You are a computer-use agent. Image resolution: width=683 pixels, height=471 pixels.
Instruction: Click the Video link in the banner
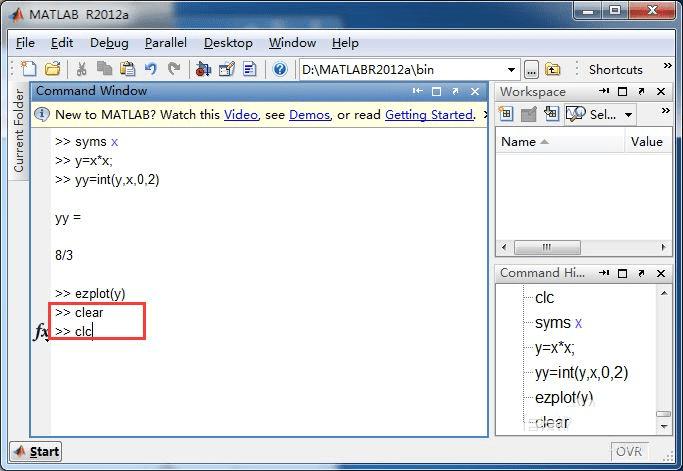coord(241,115)
